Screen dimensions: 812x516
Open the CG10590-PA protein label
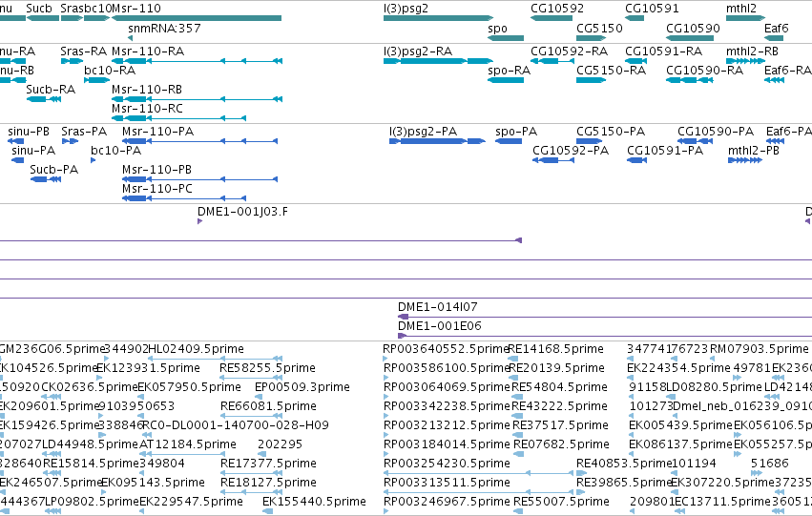[716, 132]
